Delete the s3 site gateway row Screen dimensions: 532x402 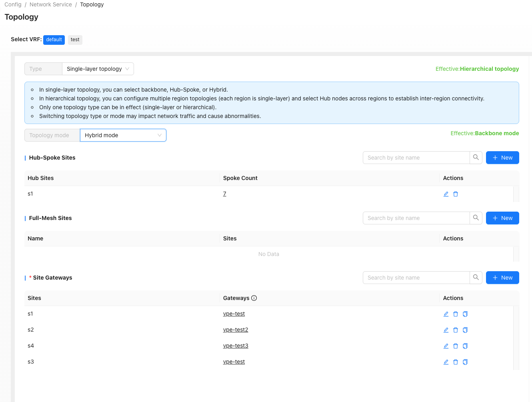[456, 362]
